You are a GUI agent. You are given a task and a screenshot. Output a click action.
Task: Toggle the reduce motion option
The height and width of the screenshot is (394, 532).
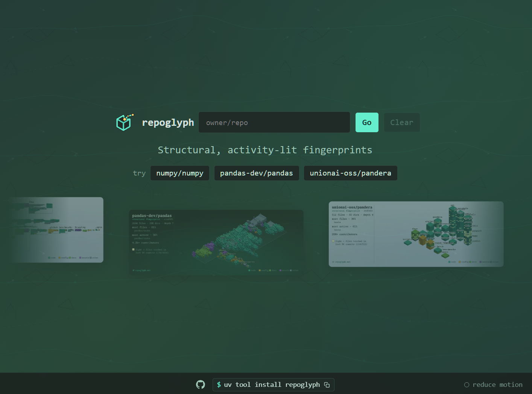[493, 385]
